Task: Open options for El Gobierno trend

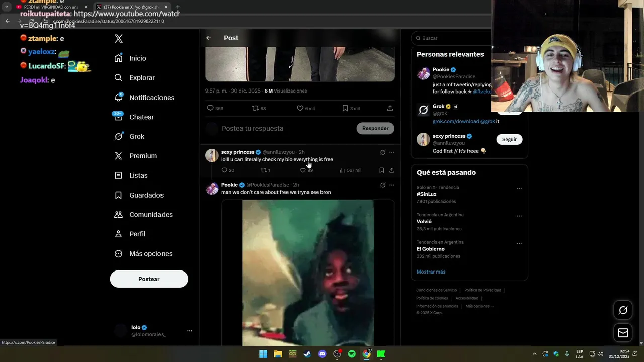Action: click(519, 244)
